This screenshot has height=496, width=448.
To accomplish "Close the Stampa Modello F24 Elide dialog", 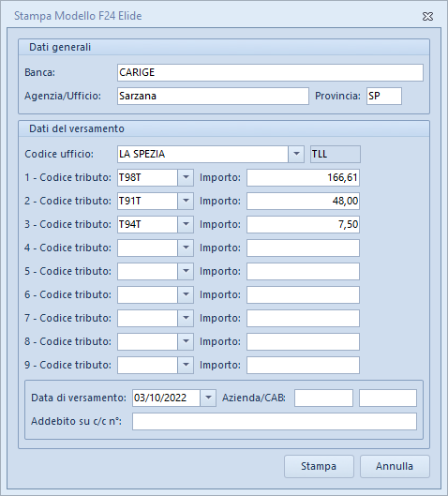I will 427,17.
